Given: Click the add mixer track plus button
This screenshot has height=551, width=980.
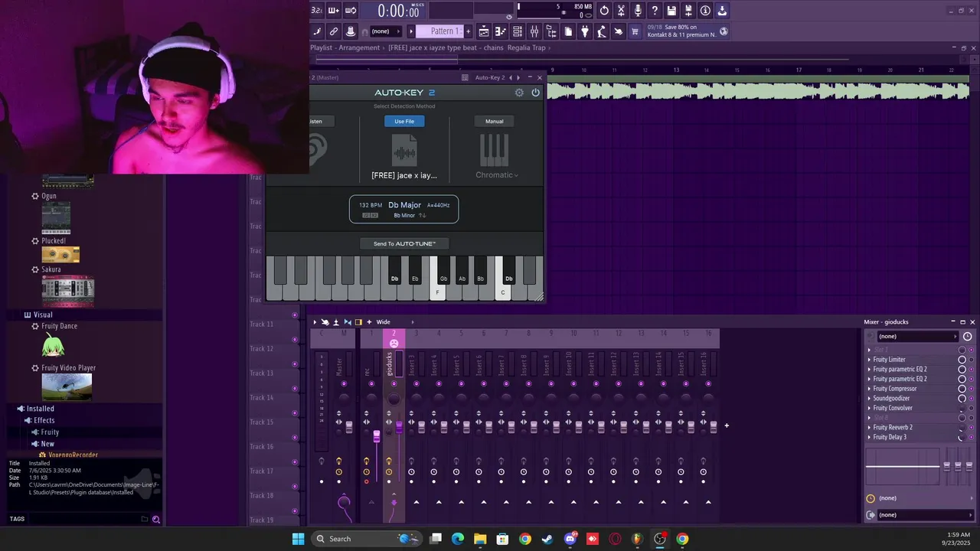Looking at the screenshot, I should click(727, 425).
